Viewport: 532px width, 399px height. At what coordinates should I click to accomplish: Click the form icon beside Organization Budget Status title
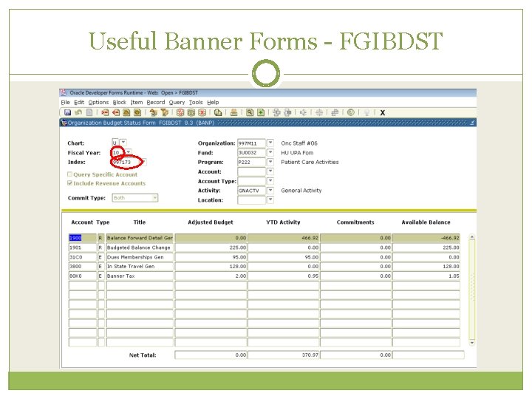[64, 123]
